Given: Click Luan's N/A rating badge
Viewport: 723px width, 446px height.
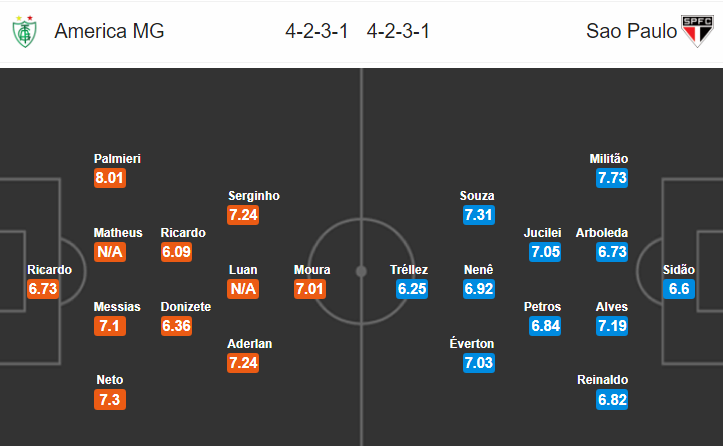Looking at the screenshot, I should coord(244,289).
